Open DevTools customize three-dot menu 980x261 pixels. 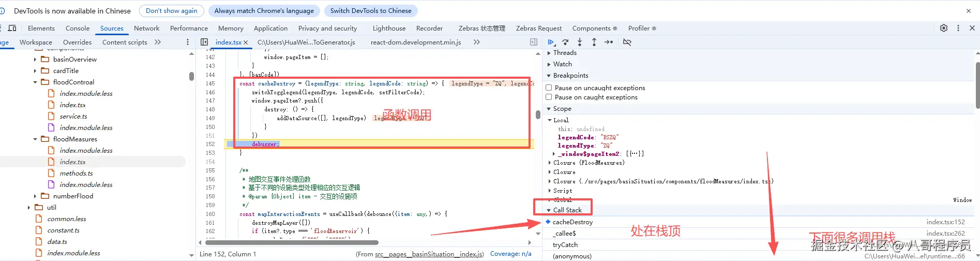coord(958,28)
